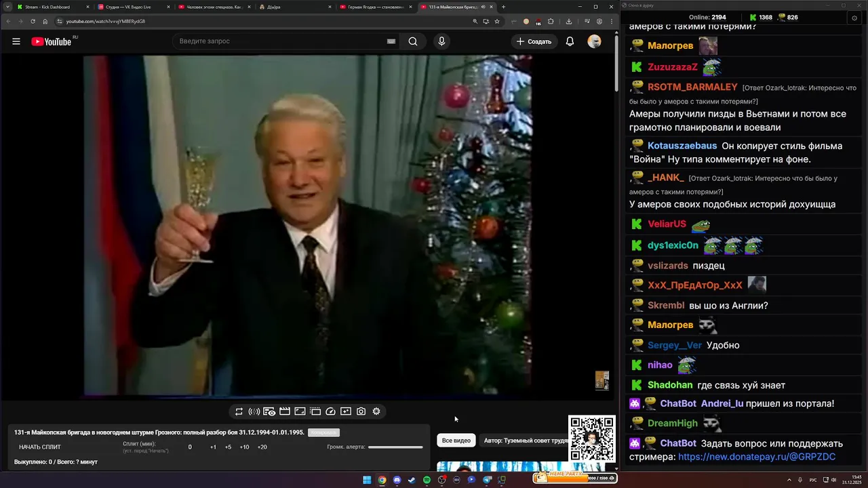Go to the YouTube home logo
The width and height of the screenshot is (868, 488).
52,41
